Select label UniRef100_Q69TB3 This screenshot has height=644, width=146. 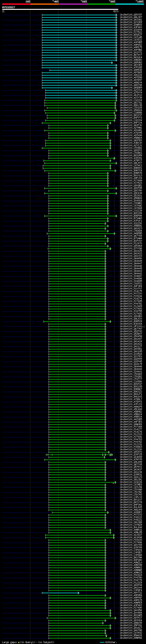point(131,140)
